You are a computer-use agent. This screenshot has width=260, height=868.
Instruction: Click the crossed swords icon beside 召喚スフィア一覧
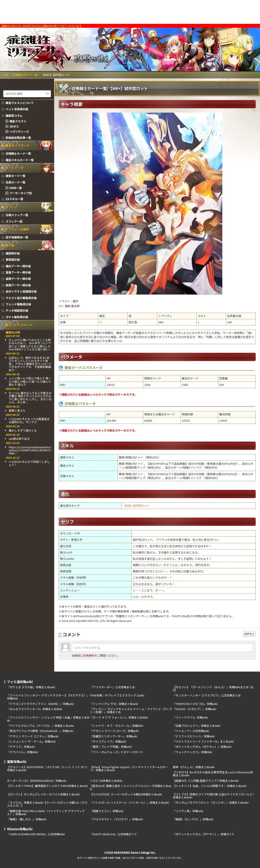coord(3,215)
